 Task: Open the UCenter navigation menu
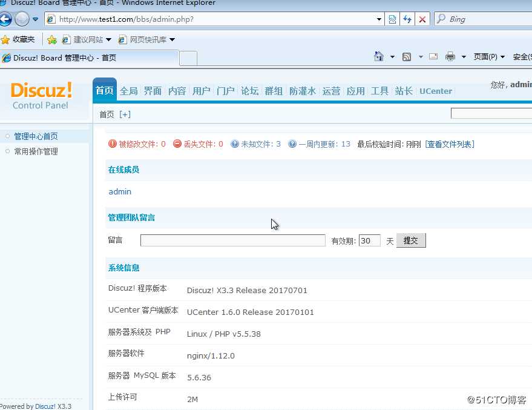436,91
